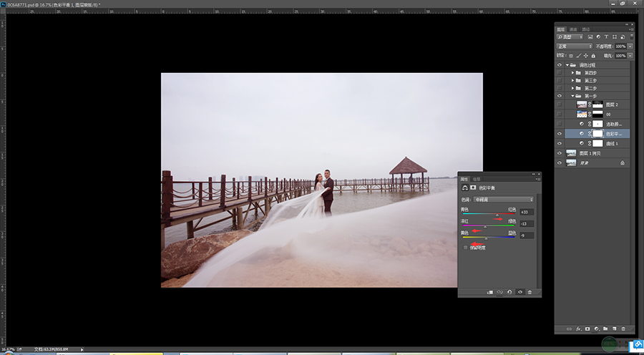Click the adjustment layer filter icon
The width and height of the screenshot is (644, 355).
tap(598, 37)
